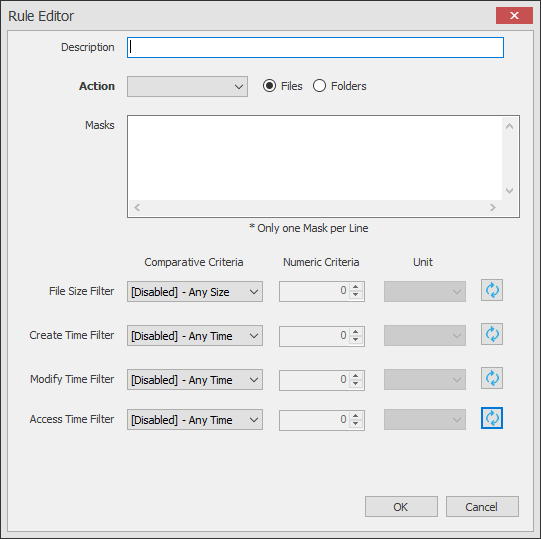Open the Action dropdown
541x539 pixels.
point(187,87)
